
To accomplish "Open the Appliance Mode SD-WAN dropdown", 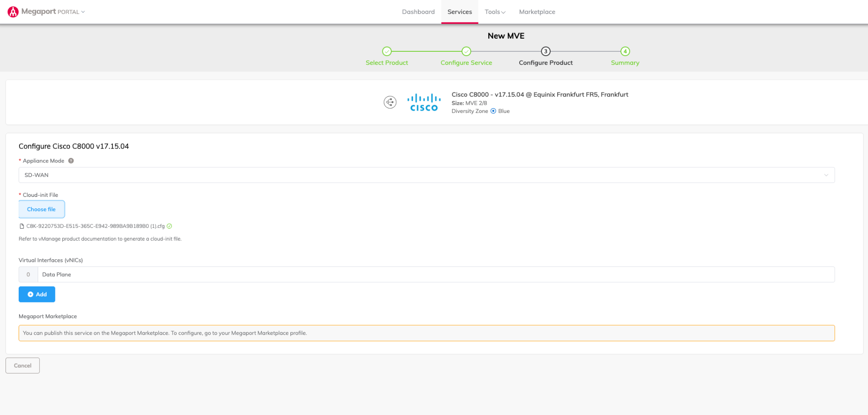I will tap(427, 175).
